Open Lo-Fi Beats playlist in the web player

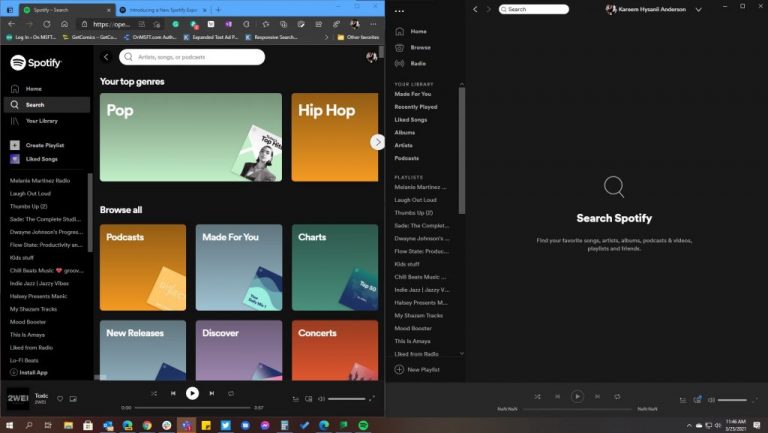pos(24,360)
